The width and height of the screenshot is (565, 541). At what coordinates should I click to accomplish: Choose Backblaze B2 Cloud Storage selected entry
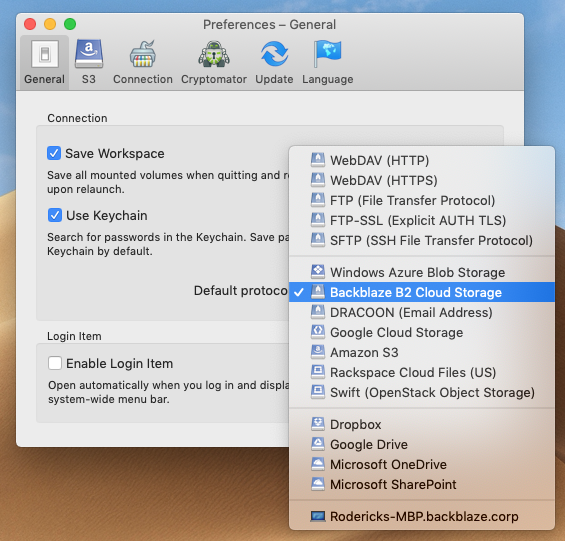pos(422,292)
